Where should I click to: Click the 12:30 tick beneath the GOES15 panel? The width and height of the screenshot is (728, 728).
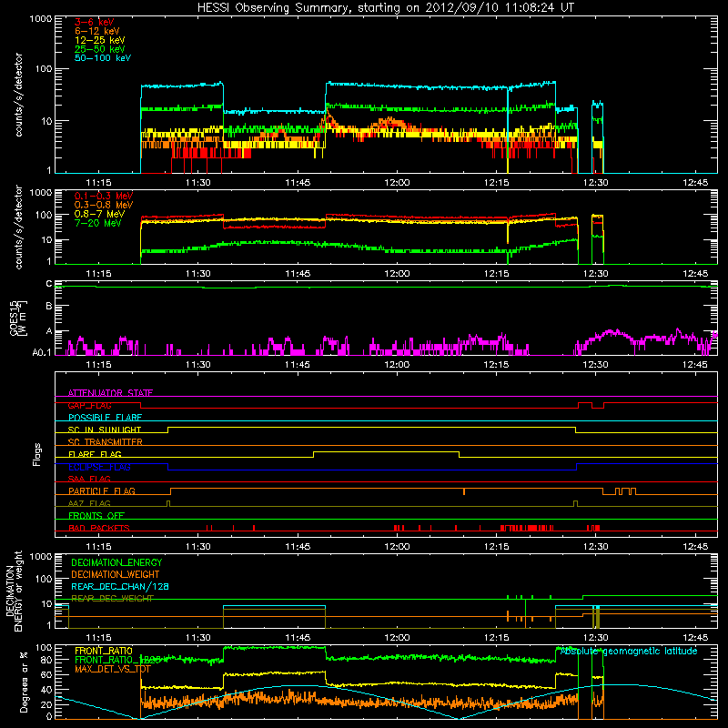coord(596,365)
